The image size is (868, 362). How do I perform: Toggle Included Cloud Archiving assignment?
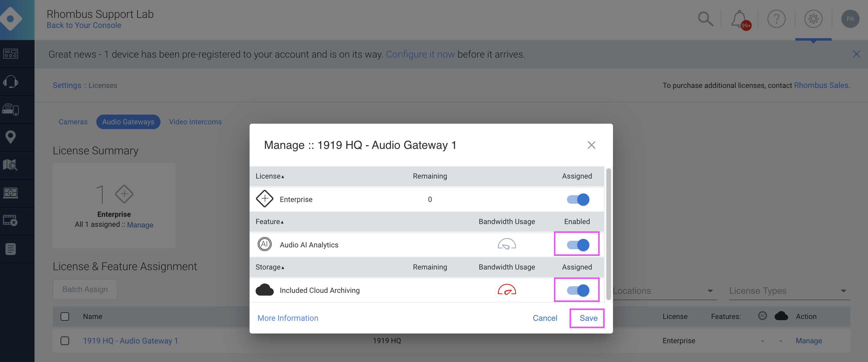(x=577, y=290)
